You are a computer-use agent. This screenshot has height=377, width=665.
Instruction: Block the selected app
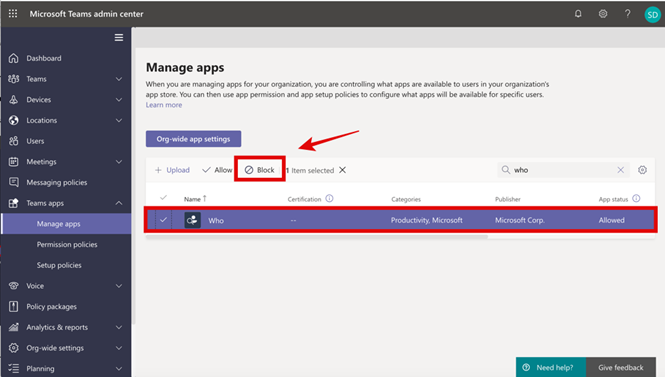point(260,170)
